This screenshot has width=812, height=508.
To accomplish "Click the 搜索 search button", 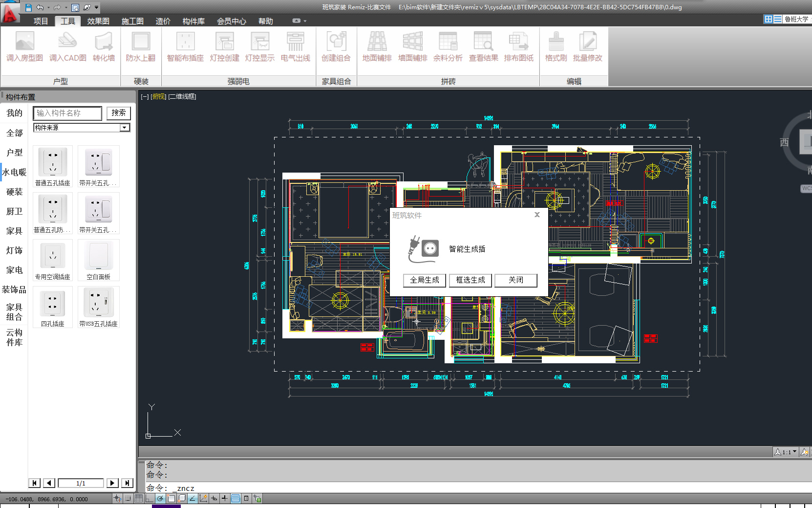I will [119, 113].
